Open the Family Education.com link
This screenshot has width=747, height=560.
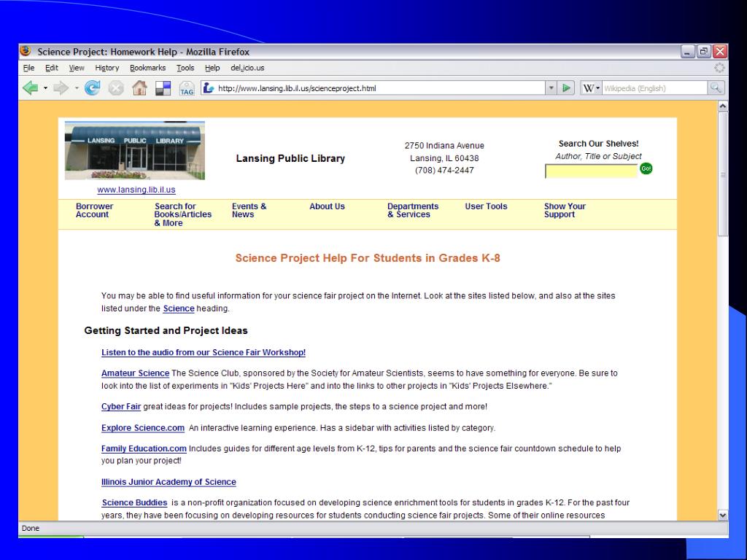[x=144, y=448]
